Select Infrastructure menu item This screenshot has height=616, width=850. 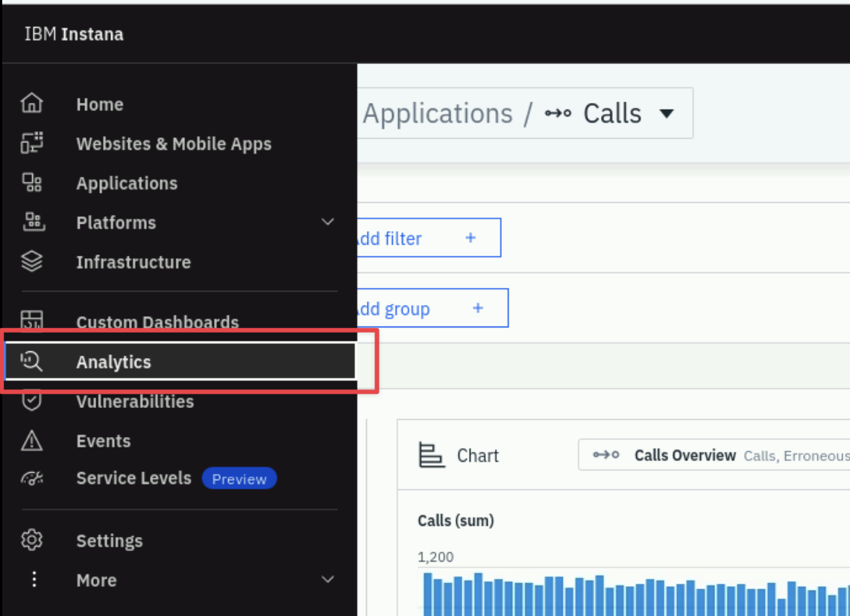(x=178, y=262)
